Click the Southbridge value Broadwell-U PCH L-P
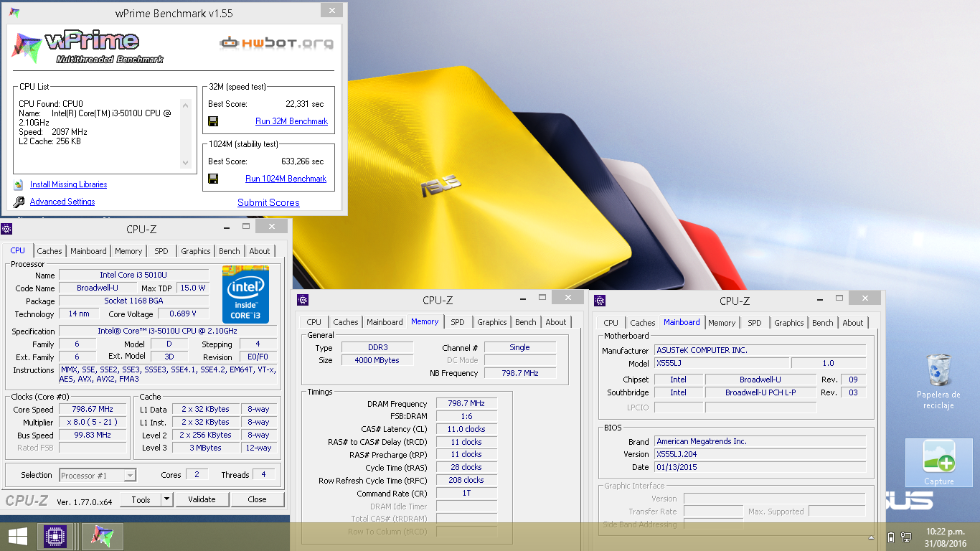 760,392
